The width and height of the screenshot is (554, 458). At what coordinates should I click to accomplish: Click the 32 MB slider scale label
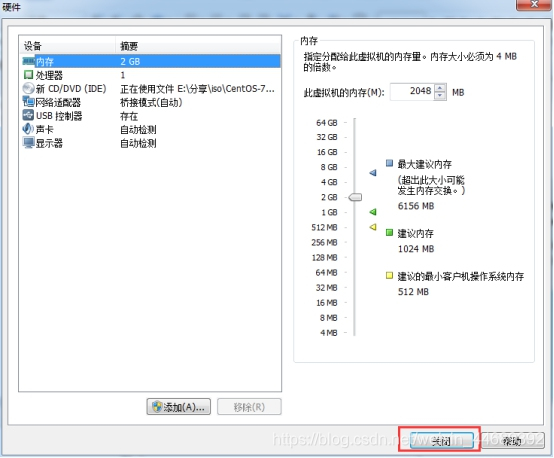326,288
